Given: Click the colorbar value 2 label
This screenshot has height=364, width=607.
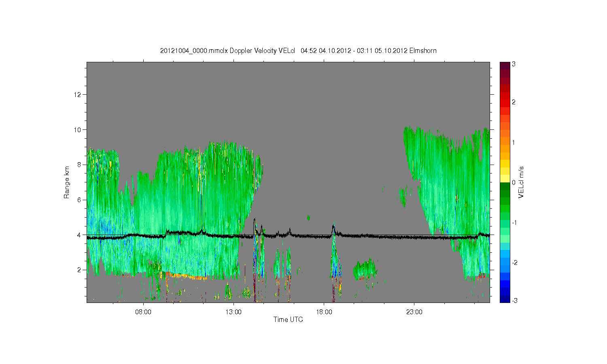Looking at the screenshot, I should [514, 102].
